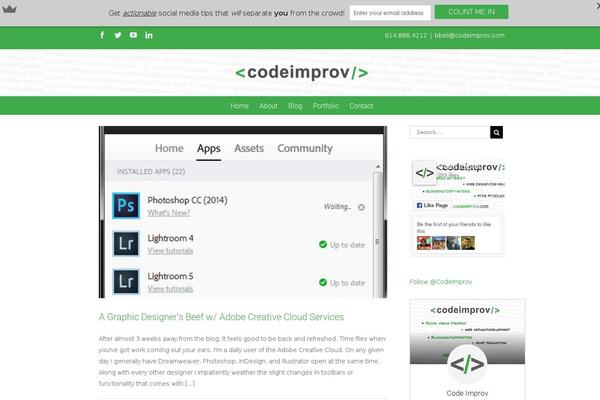Click the crown icon in top banner

[x=9, y=9]
